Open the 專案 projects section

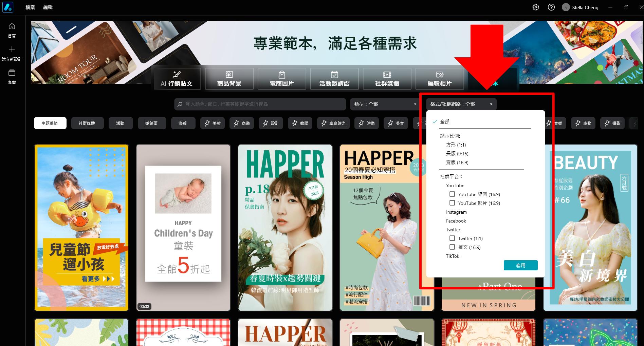coord(12,77)
